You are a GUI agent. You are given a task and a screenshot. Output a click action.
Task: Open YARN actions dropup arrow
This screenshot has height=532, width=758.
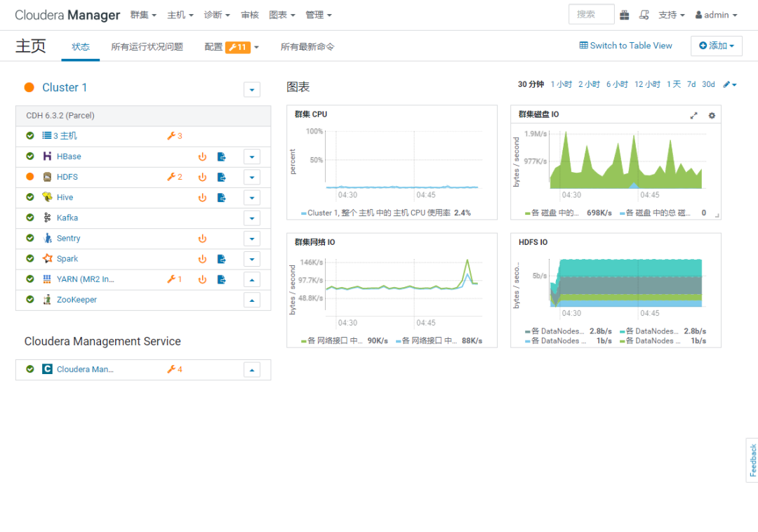[252, 279]
